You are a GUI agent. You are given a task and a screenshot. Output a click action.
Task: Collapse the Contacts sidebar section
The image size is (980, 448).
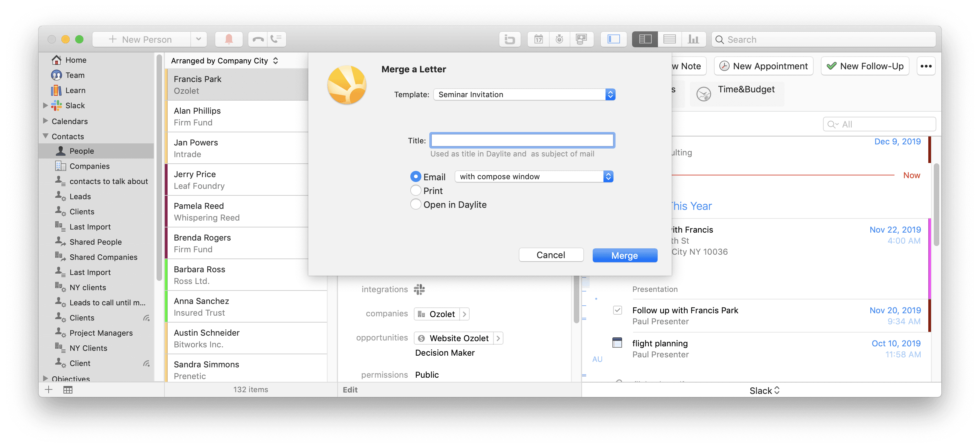coord(45,136)
